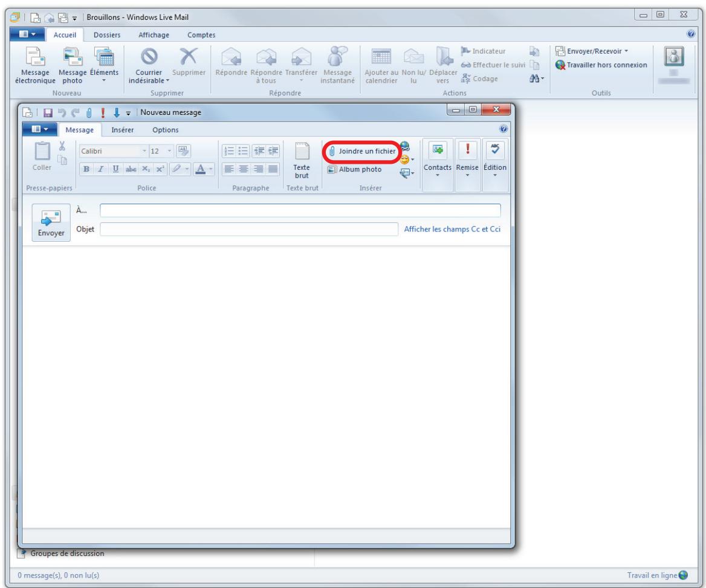This screenshot has width=706, height=588.
Task: Create a Message électronique in main window
Action: pyautogui.click(x=35, y=65)
